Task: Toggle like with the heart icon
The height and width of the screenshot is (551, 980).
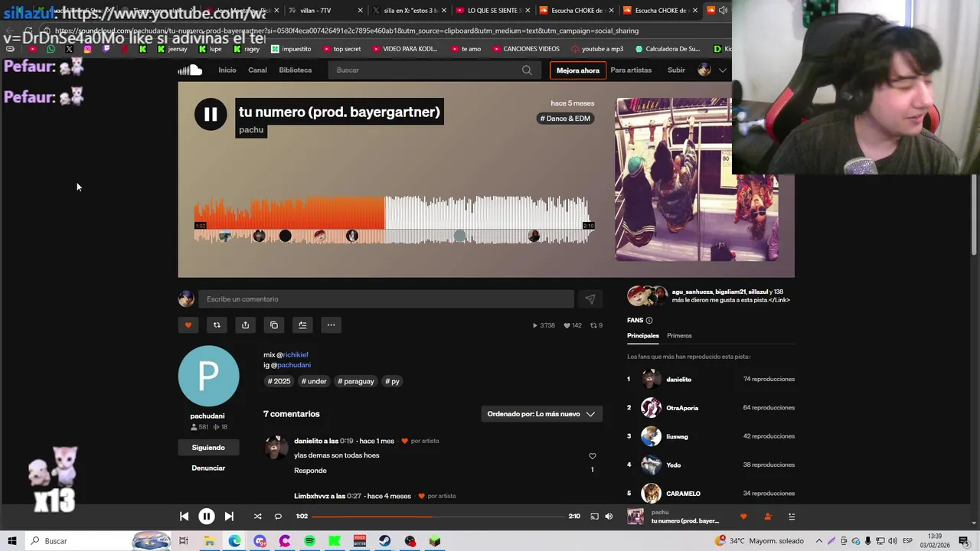Action: click(188, 325)
